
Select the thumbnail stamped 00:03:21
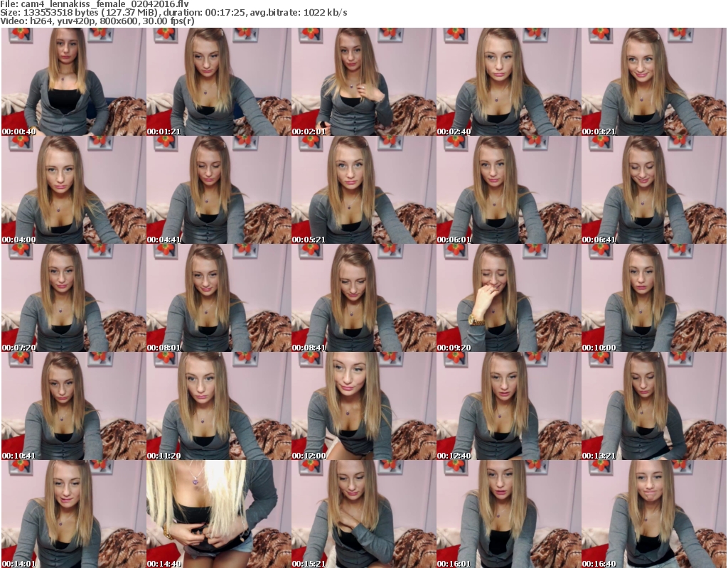(x=654, y=82)
